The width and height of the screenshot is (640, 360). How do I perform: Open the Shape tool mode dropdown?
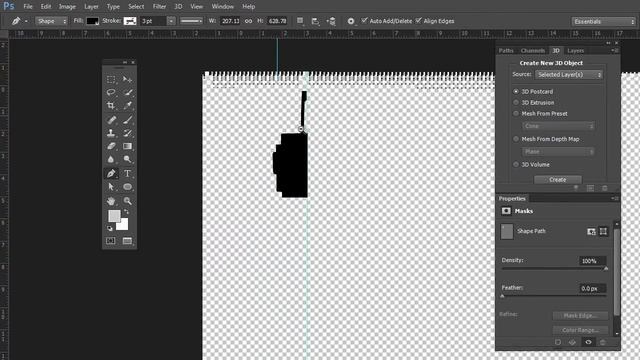point(51,21)
